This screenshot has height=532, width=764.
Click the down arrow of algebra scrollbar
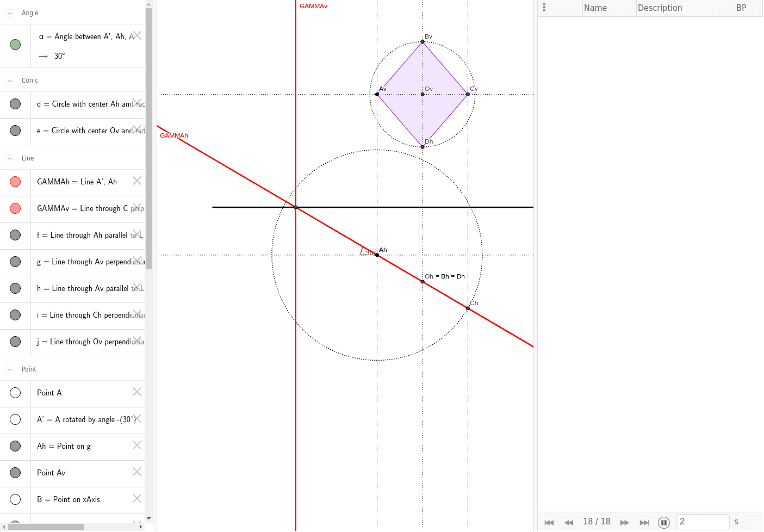pyautogui.click(x=149, y=518)
